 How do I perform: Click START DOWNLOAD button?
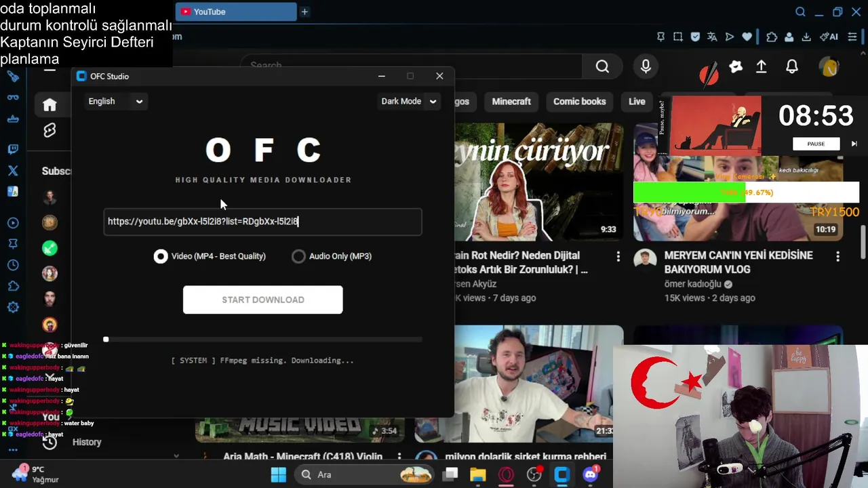pos(263,300)
